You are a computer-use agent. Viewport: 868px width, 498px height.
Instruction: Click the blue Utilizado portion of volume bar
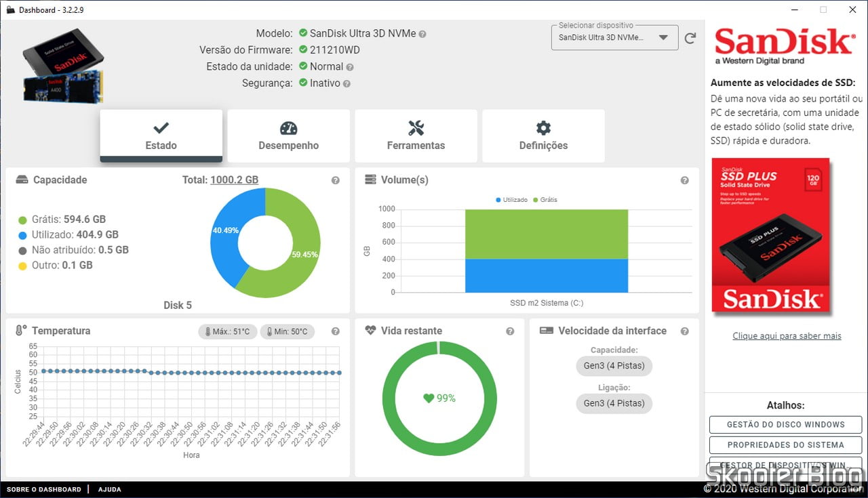click(x=547, y=276)
